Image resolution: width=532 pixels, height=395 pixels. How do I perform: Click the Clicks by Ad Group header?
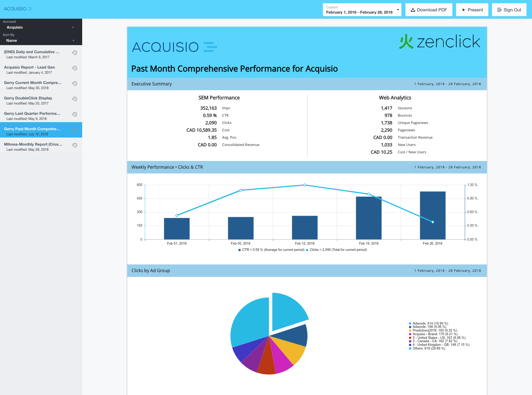pos(307,271)
